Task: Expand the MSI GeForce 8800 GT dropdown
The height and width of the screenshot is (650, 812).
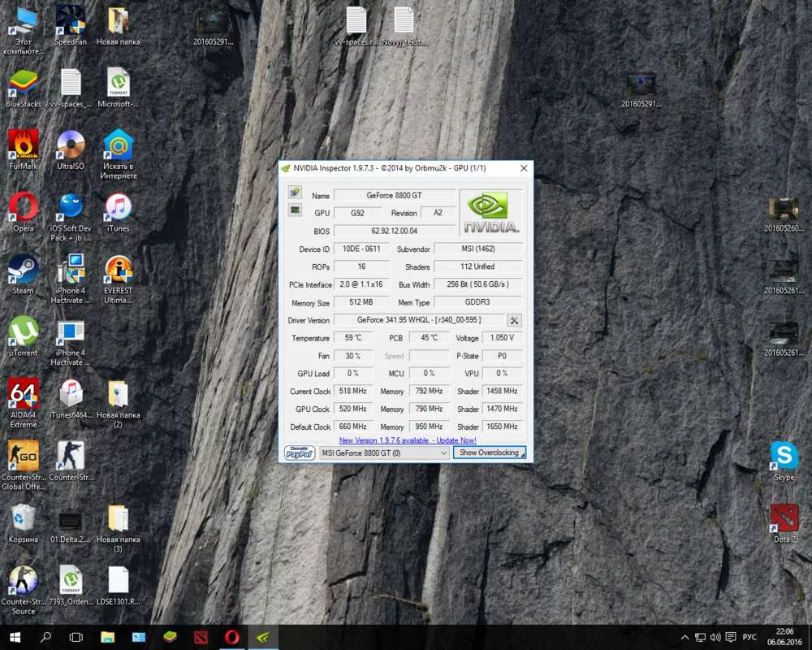Action: click(443, 453)
